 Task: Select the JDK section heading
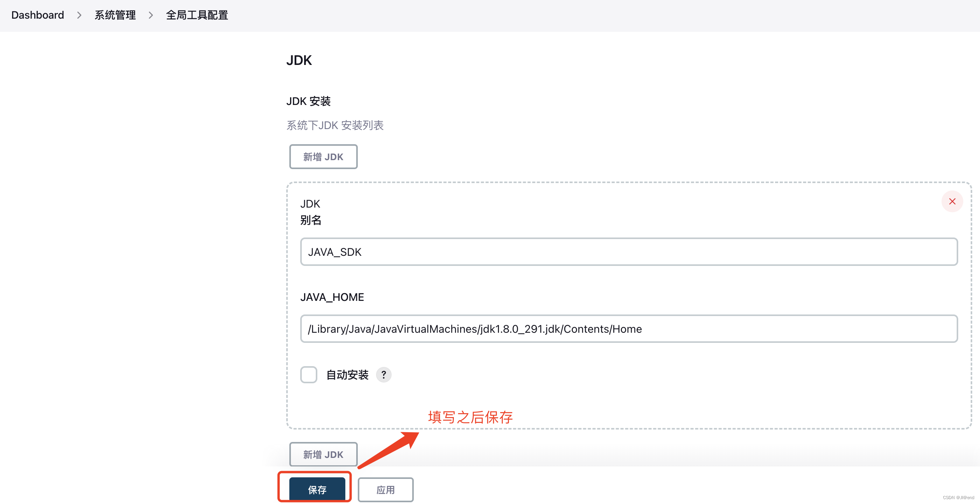pyautogui.click(x=299, y=60)
